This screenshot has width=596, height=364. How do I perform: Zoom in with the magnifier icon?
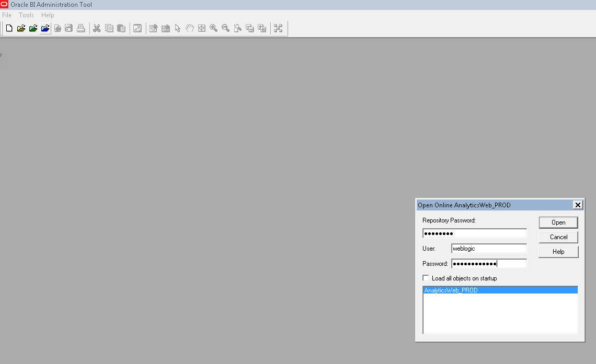pyautogui.click(x=213, y=28)
